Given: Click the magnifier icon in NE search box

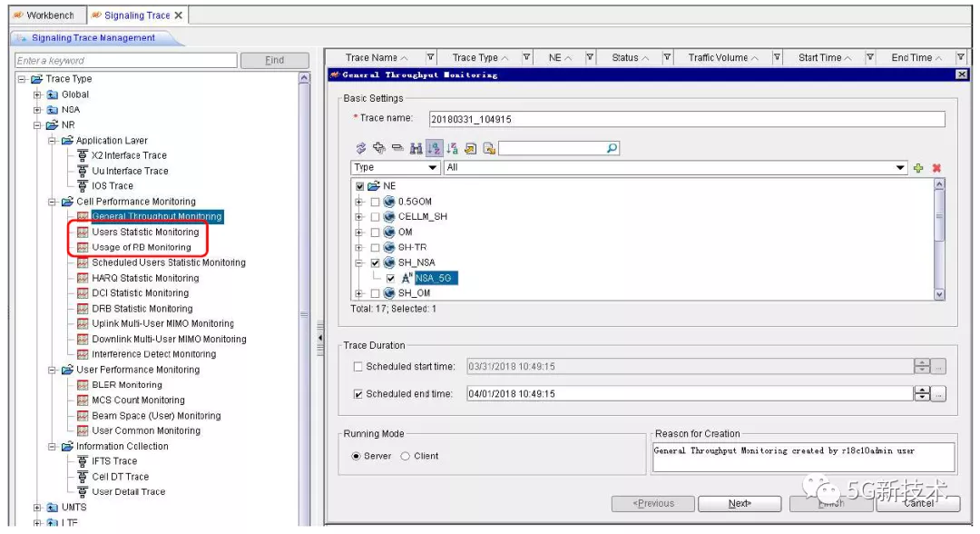Looking at the screenshot, I should [x=612, y=148].
